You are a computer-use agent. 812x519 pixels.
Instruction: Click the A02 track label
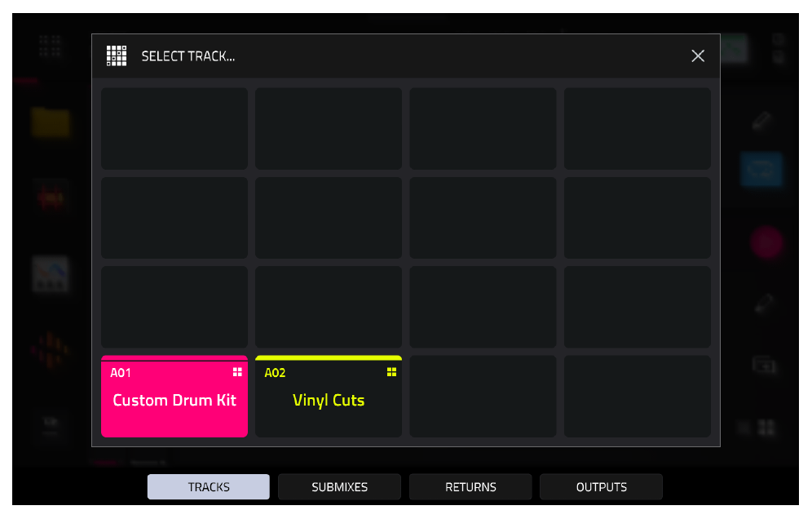coord(275,373)
